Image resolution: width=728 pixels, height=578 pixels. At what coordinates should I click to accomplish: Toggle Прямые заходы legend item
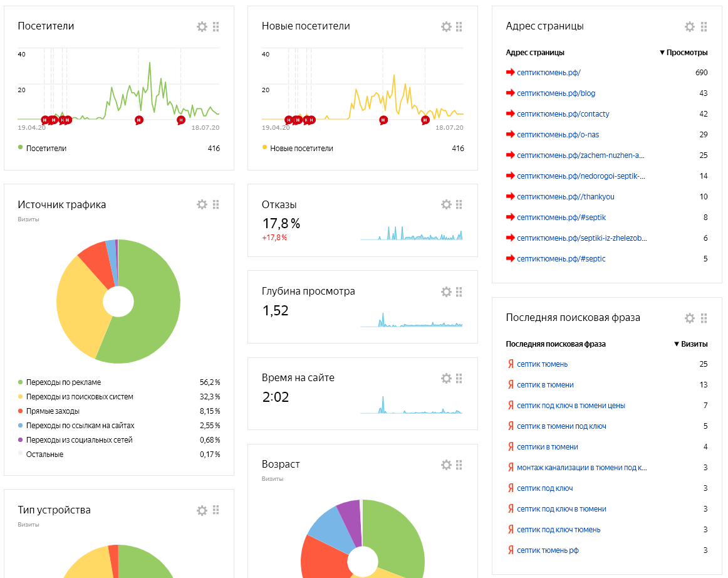tap(49, 411)
